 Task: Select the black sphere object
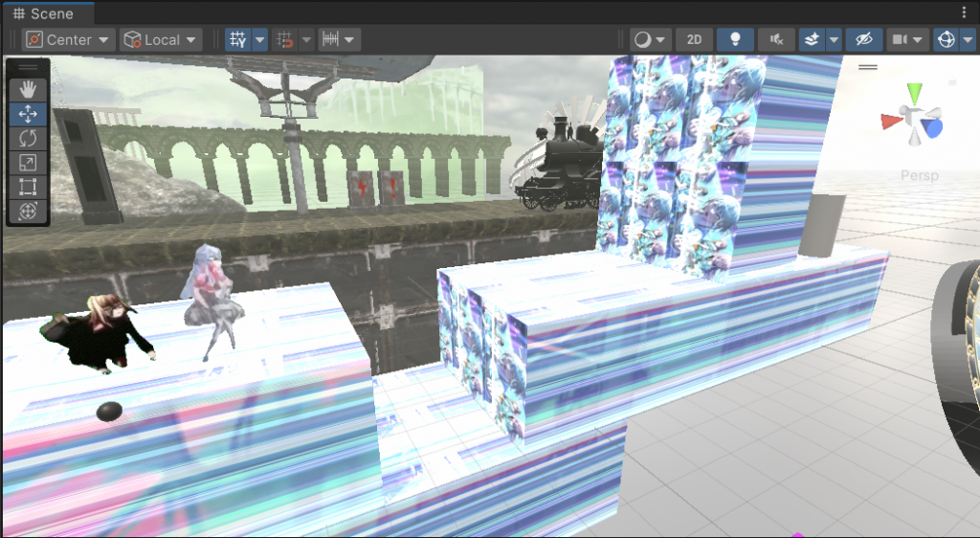click(x=109, y=412)
